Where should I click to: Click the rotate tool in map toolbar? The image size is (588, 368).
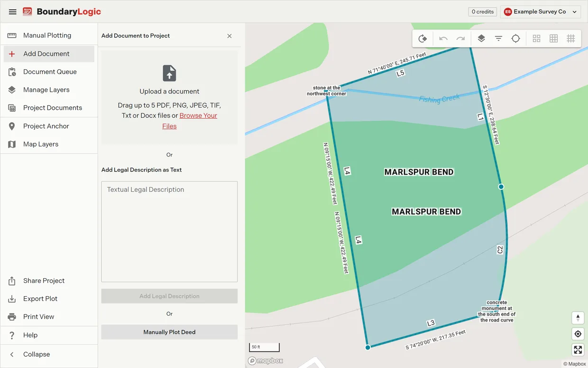(423, 39)
